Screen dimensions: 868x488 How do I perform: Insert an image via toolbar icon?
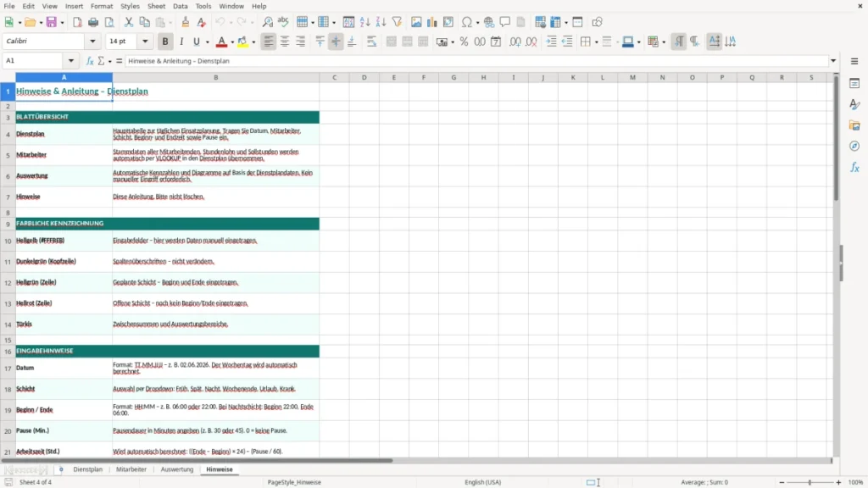click(416, 22)
